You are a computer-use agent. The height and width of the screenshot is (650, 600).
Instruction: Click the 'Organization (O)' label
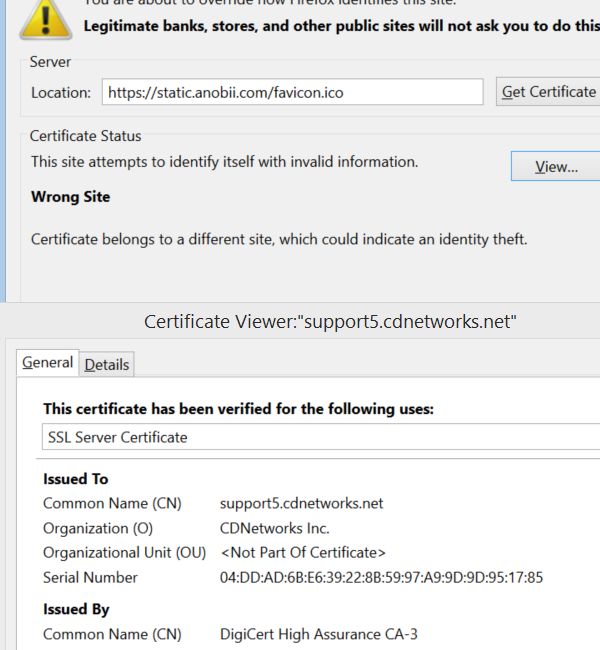(98, 528)
